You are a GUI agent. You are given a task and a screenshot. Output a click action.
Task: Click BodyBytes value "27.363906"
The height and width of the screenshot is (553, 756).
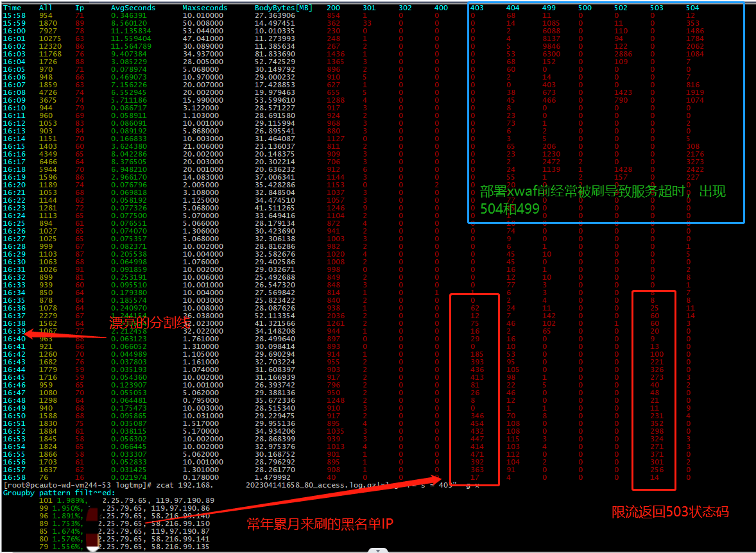275,15
